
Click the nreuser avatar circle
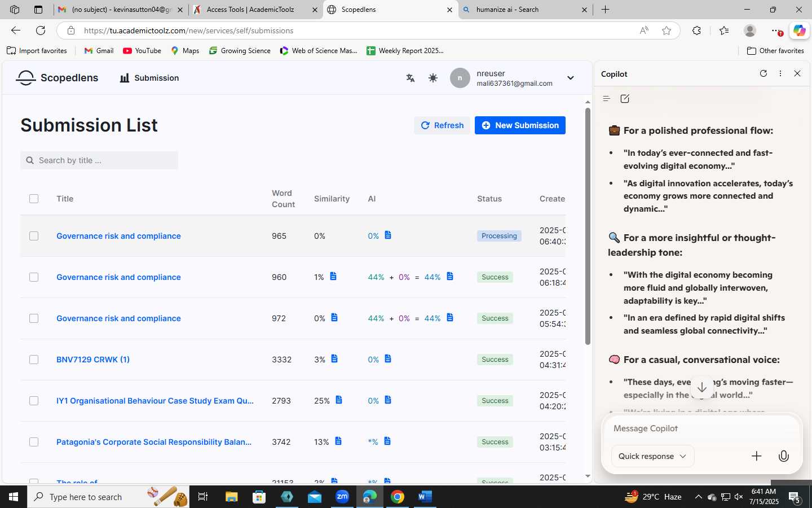pyautogui.click(x=460, y=78)
